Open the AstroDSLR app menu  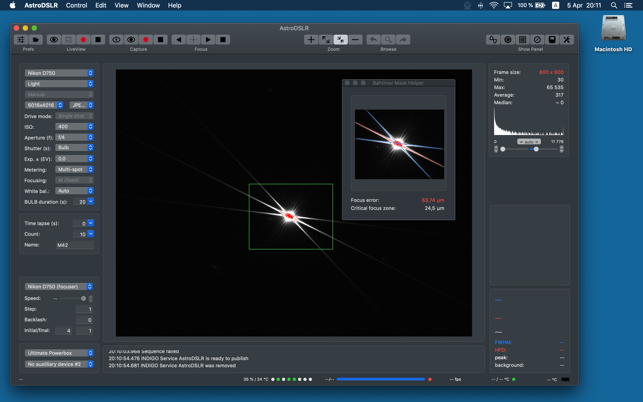41,5
